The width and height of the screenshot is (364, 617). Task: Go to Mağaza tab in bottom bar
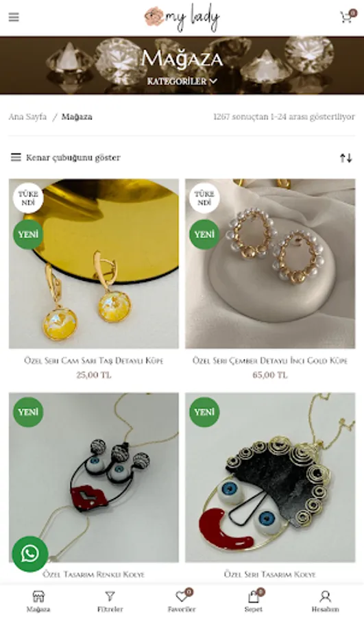38,601
